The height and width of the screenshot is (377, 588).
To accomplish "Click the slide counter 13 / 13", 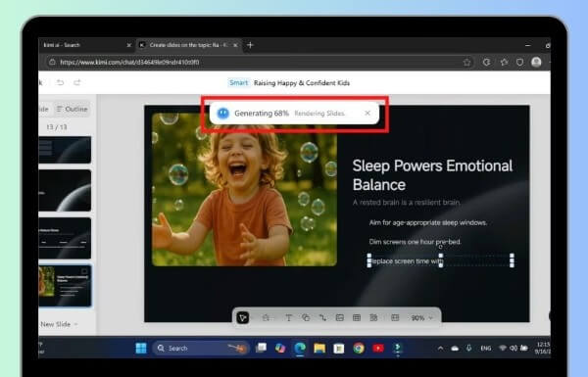I will pyautogui.click(x=57, y=127).
